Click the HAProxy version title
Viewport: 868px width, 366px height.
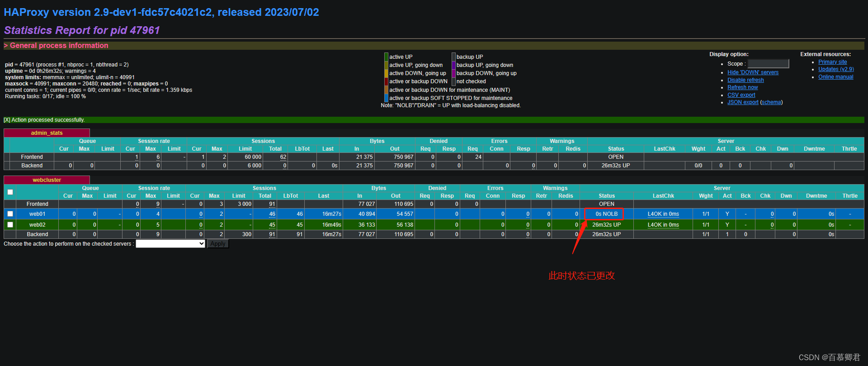click(161, 12)
